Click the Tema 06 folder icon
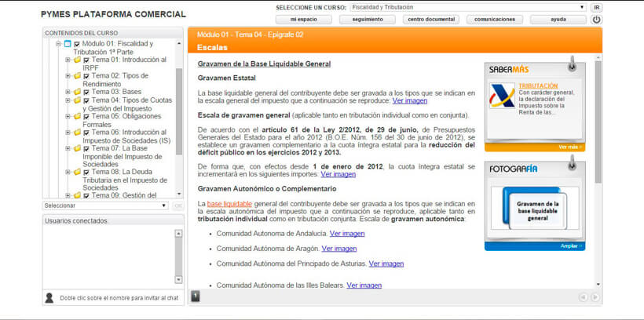The width and height of the screenshot is (644, 320). [x=77, y=132]
